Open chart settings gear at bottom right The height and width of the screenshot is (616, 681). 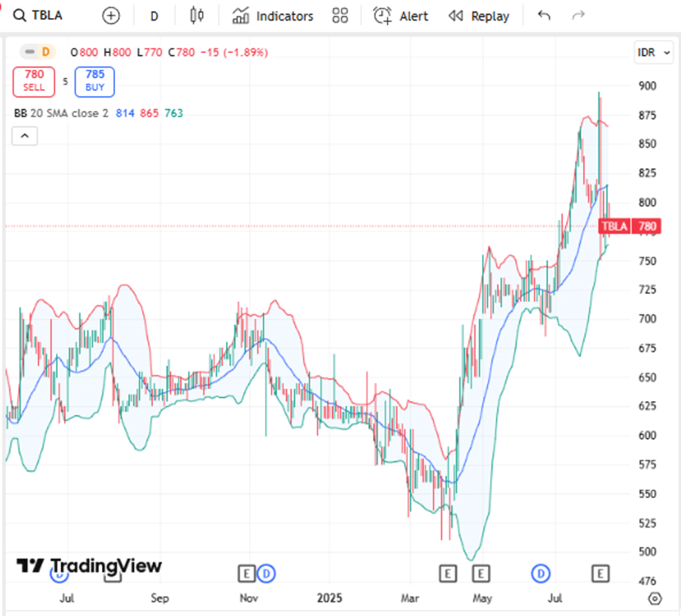tap(654, 599)
